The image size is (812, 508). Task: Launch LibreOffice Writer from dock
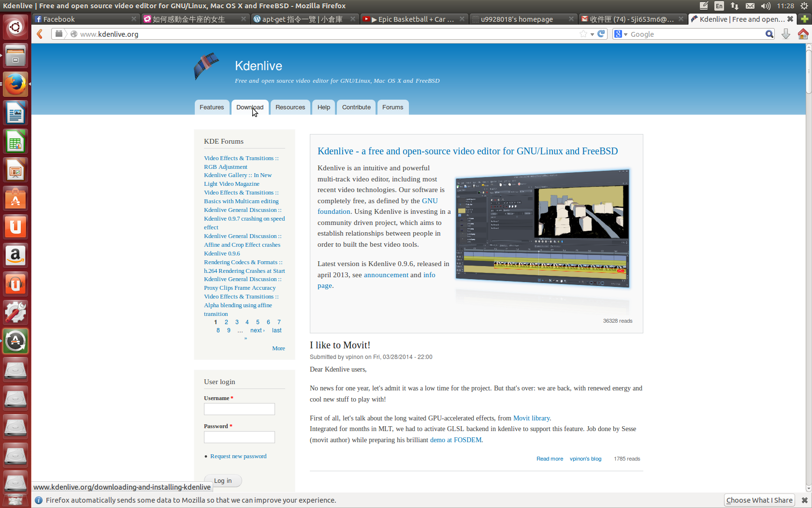coord(15,113)
